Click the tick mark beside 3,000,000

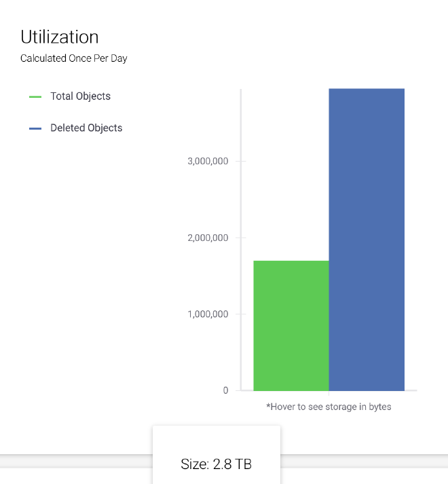(x=238, y=161)
